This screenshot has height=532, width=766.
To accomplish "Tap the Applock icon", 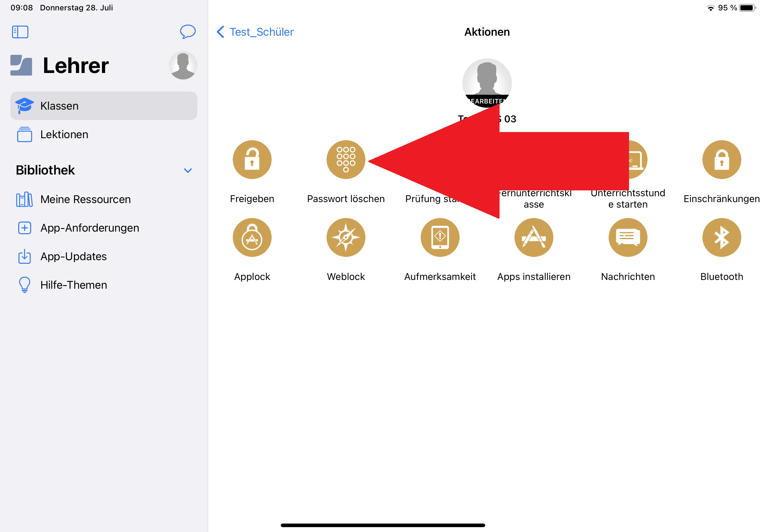I will pyautogui.click(x=252, y=238).
